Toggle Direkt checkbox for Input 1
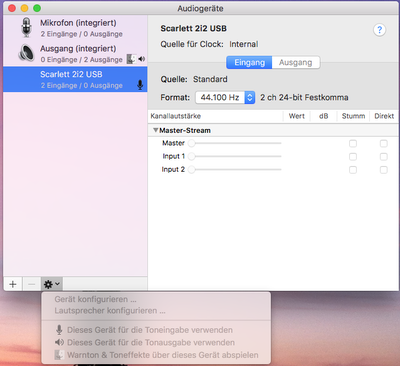The image size is (400, 366). [x=384, y=157]
